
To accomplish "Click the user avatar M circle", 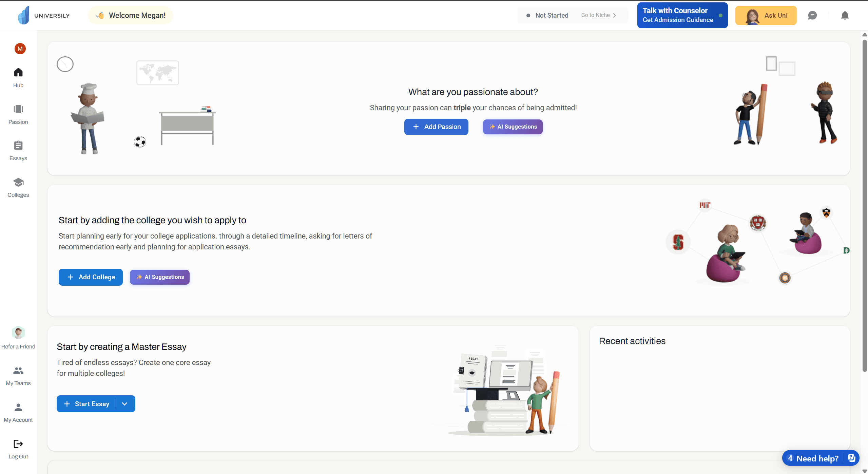I will [20, 49].
